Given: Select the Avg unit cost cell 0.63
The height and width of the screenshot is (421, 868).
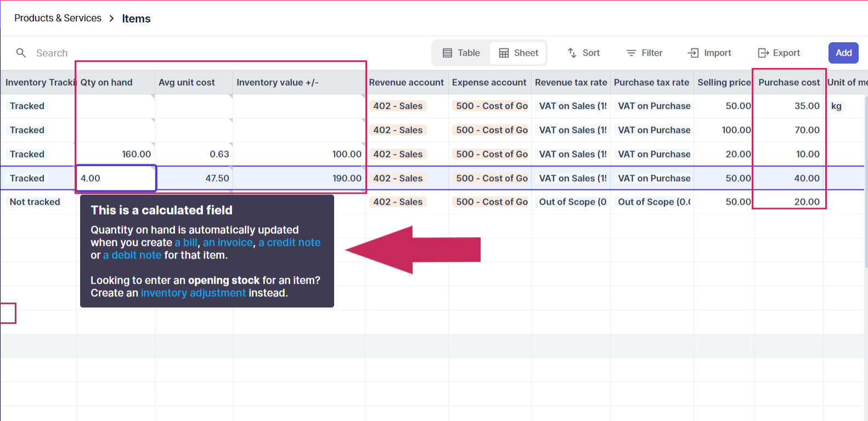Looking at the screenshot, I should 194,154.
